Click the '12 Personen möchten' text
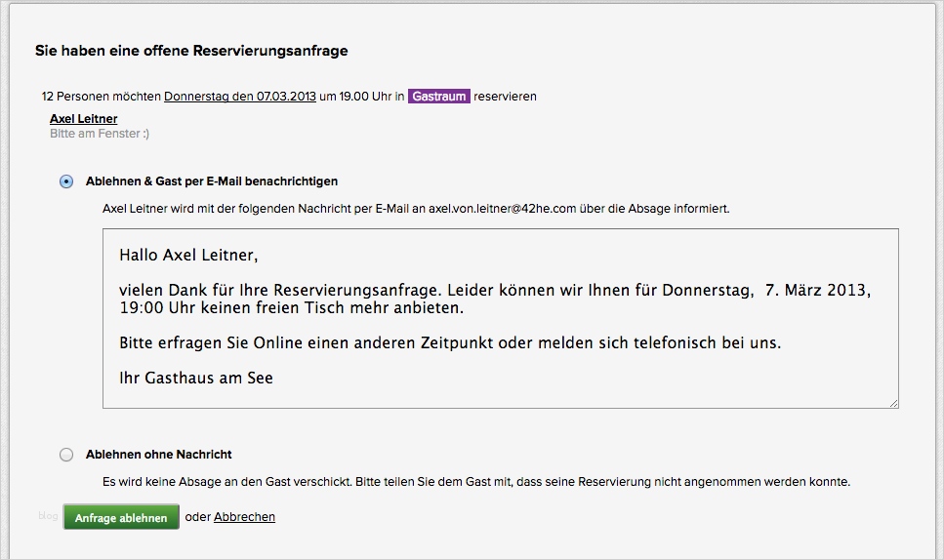Image resolution: width=944 pixels, height=560 pixels. click(x=102, y=97)
